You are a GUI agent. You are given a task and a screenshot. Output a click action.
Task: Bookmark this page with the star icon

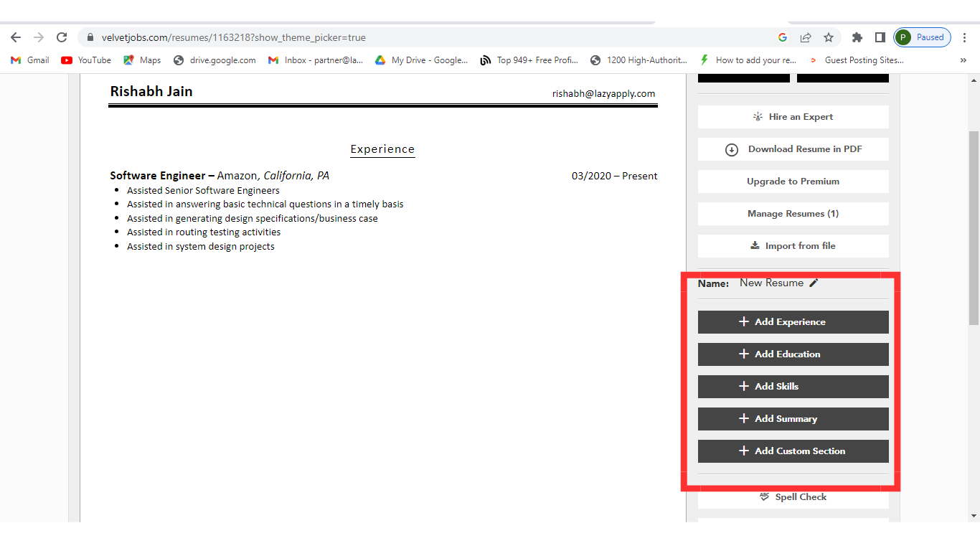pos(829,37)
